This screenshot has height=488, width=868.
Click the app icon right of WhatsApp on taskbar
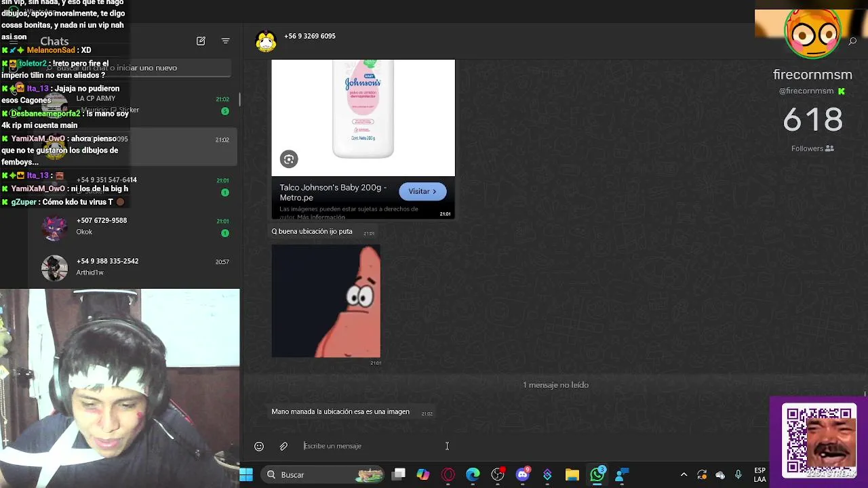coord(622,474)
